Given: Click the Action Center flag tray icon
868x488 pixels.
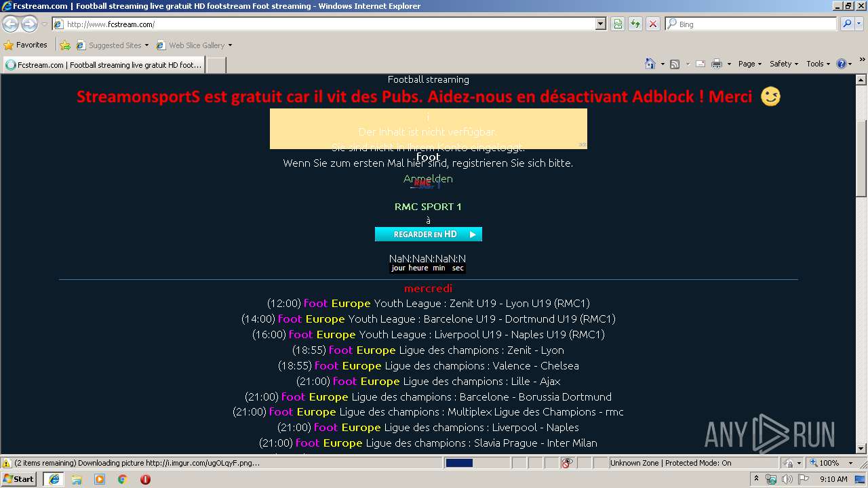Looking at the screenshot, I should point(804,479).
